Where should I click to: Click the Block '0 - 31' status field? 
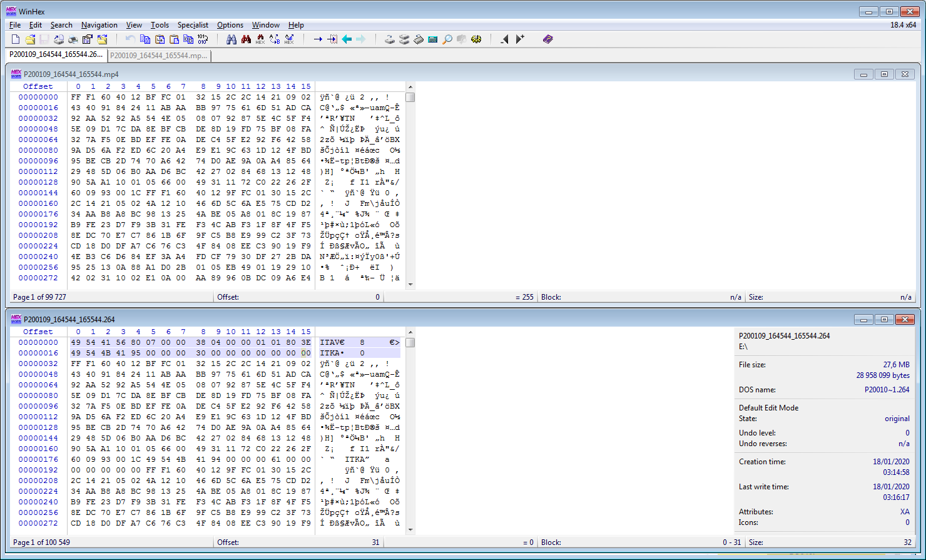732,542
